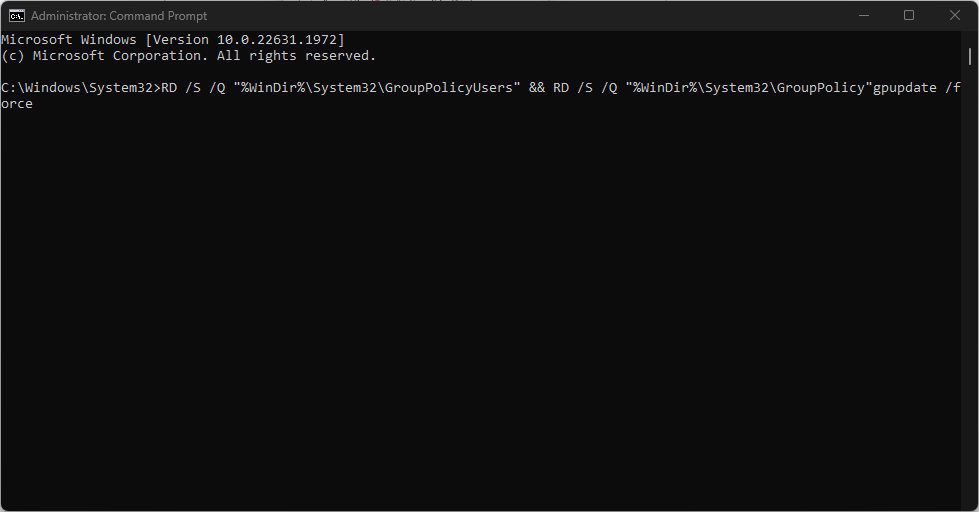Click the C:\Windows\System32> prompt text
Screen dimensions: 979x512
pyautogui.click(x=81, y=88)
